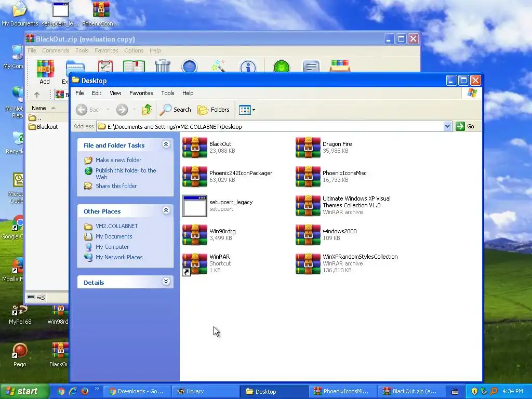The width and height of the screenshot is (532, 399).
Task: Click Add button in WinRAR toolbar
Action: click(45, 72)
